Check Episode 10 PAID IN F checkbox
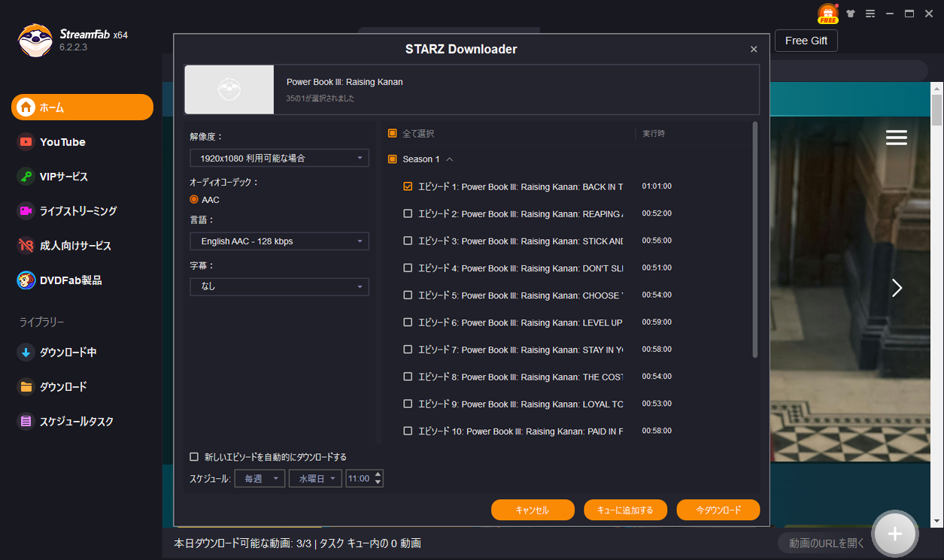 (x=408, y=431)
